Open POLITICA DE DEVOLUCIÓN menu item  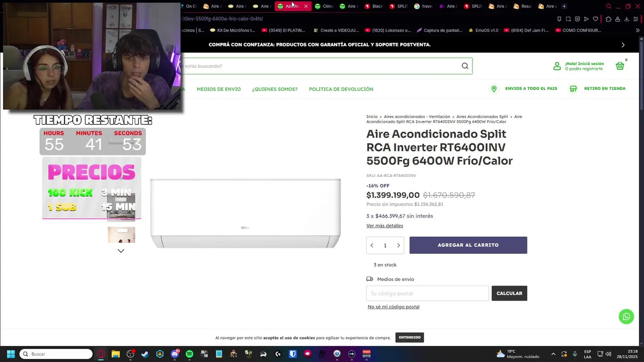pyautogui.click(x=341, y=89)
